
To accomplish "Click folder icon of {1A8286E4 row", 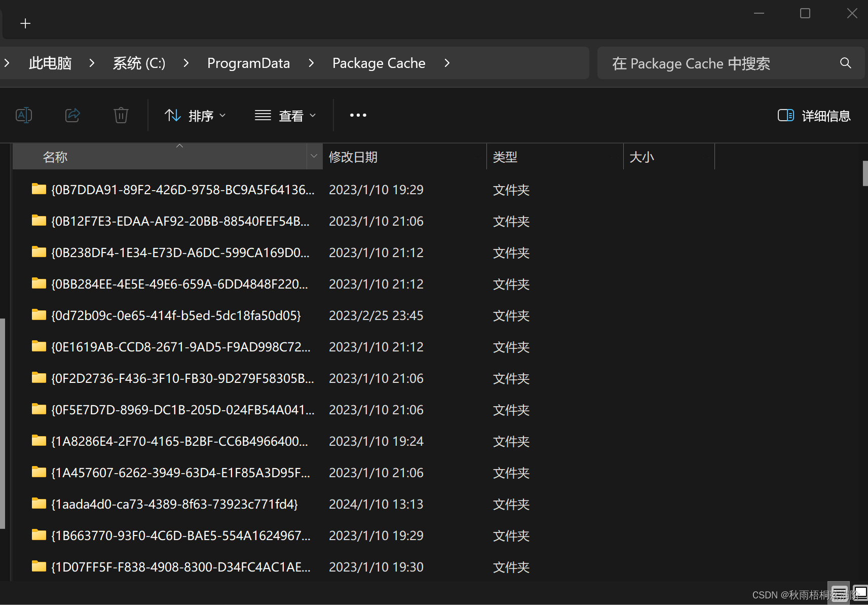I will coord(39,441).
